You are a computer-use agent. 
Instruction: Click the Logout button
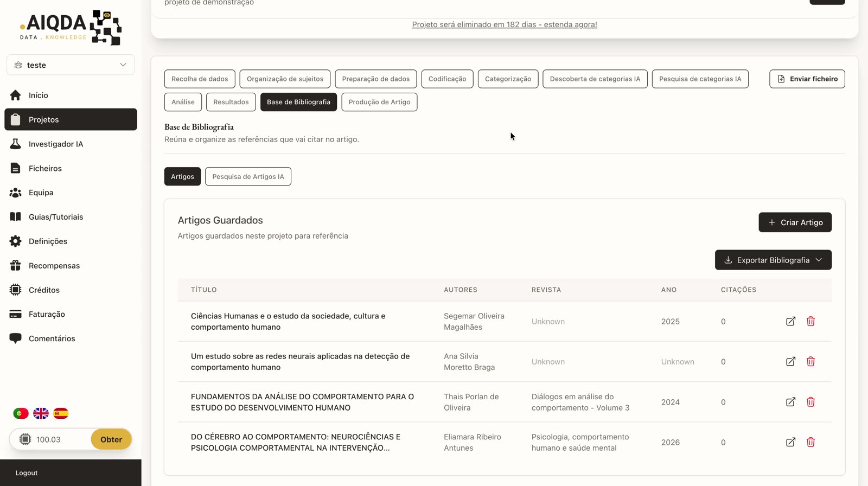27,473
